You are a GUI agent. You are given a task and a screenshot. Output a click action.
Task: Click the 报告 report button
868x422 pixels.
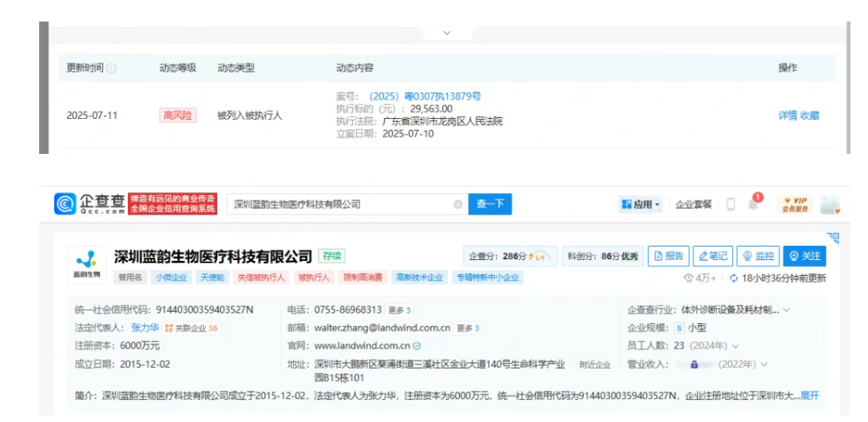coord(668,256)
